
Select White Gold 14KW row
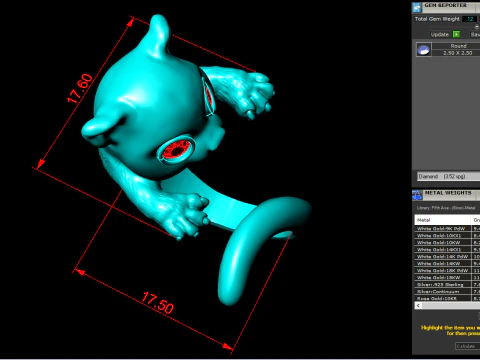447,264
